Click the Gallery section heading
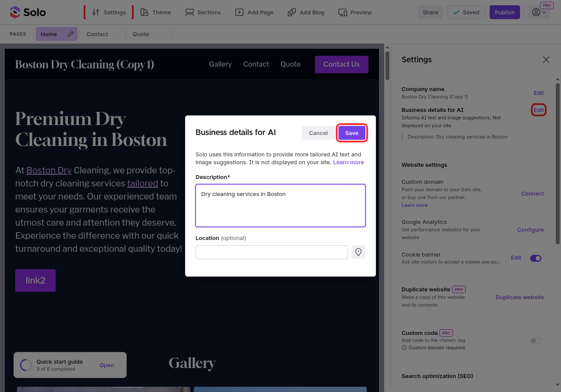This screenshot has width=561, height=392. coord(192,363)
